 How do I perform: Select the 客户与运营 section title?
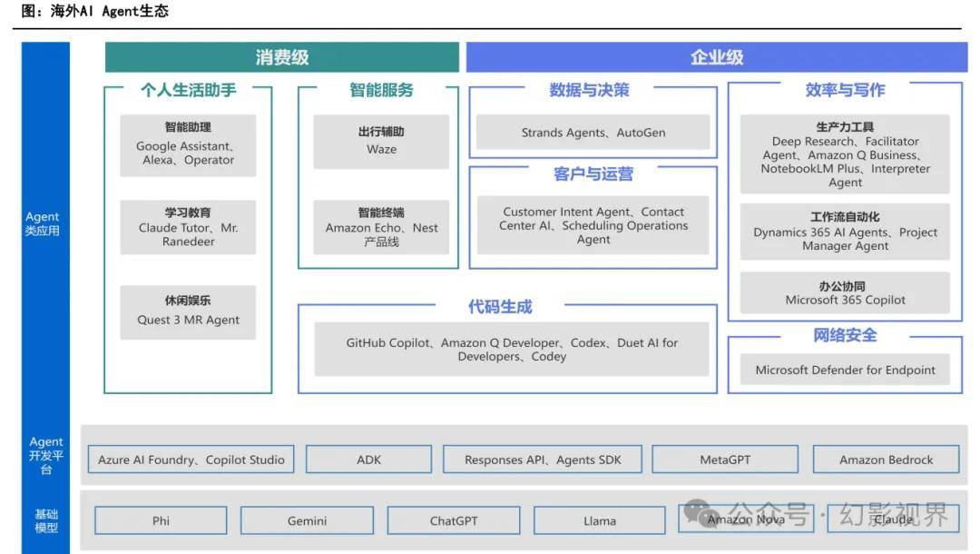(x=593, y=173)
